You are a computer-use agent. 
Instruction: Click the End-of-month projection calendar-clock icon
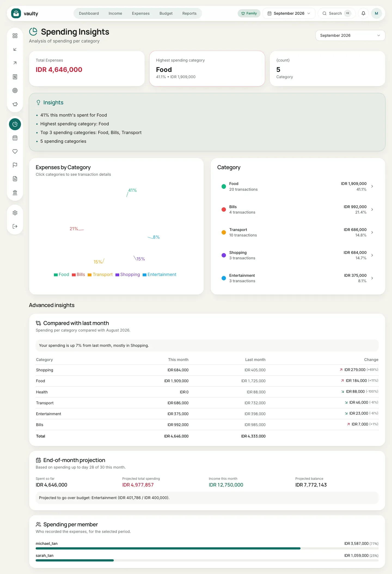point(38,460)
